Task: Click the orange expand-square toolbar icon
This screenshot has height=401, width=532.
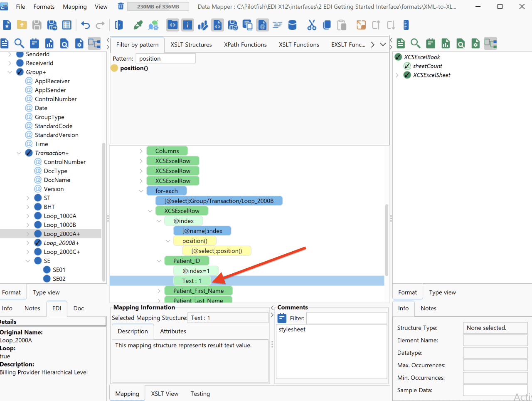Action: click(361, 25)
